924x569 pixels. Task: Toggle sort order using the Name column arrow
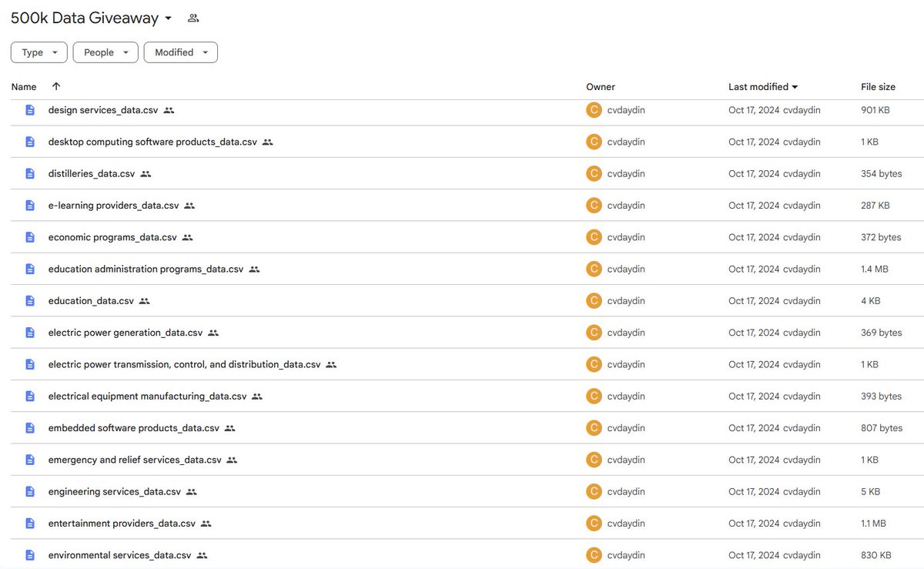56,86
